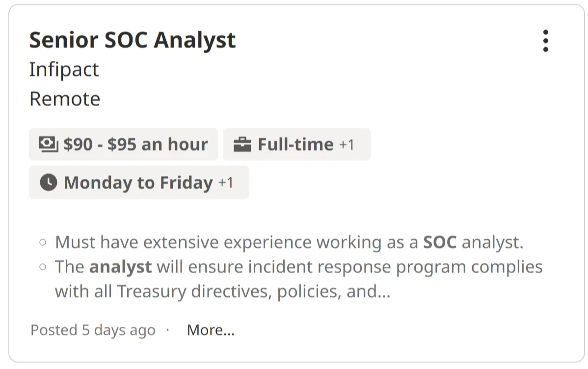Click the Monday to Friday schedule label
This screenshot has height=369, width=588.
click(138, 183)
